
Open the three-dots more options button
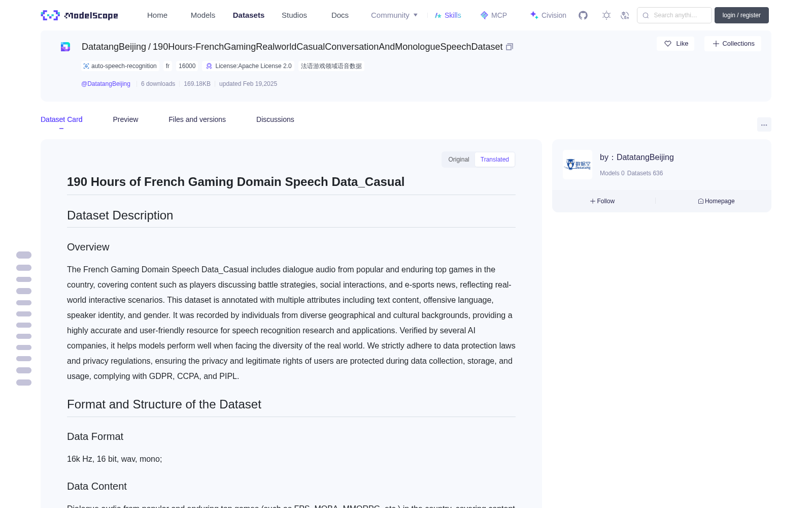click(x=764, y=124)
